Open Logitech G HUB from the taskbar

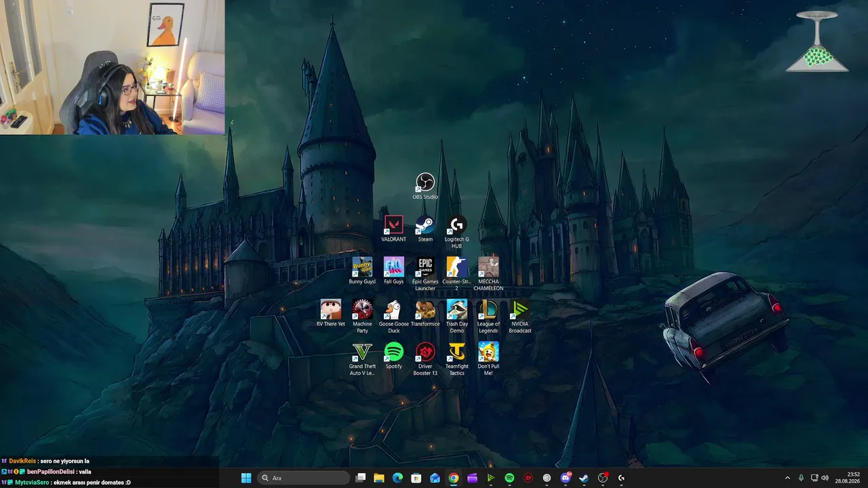coord(621,478)
